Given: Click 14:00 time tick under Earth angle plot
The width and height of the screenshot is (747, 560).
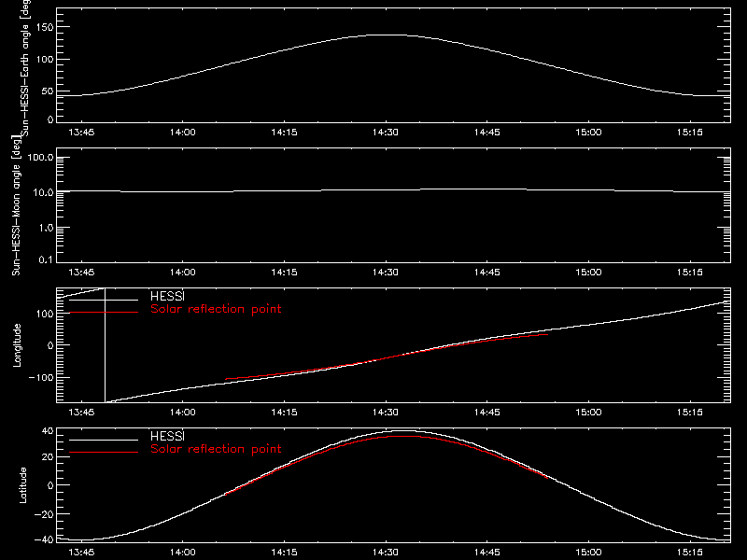Looking at the screenshot, I should [182, 132].
